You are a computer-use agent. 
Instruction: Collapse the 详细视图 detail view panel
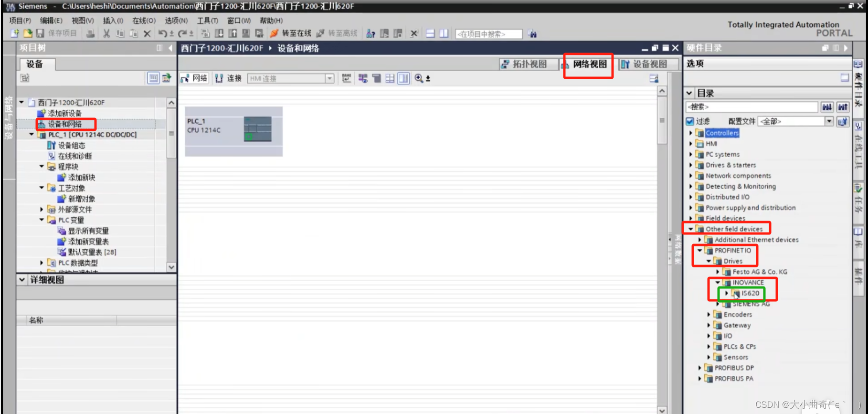(22, 280)
